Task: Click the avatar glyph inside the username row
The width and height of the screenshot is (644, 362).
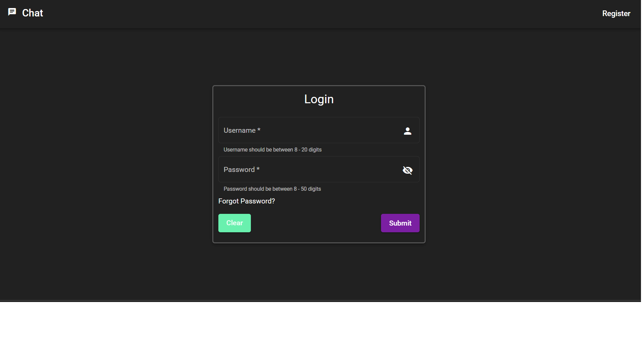Action: (408, 131)
